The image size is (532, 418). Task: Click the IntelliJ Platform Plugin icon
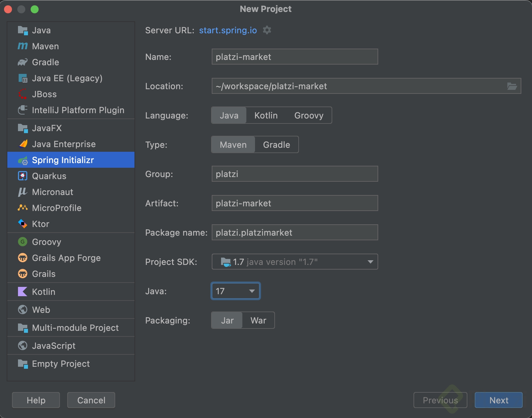click(x=23, y=110)
